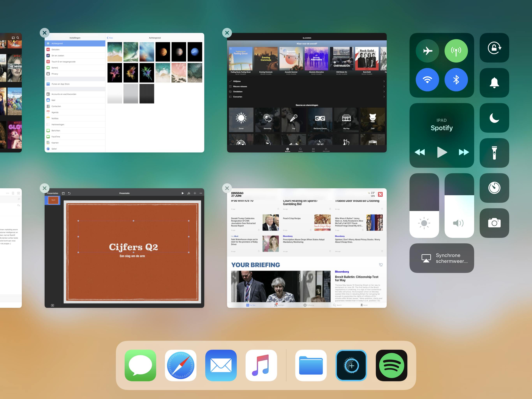Open the Files app in dock
This screenshot has width=532, height=399.
point(311,365)
